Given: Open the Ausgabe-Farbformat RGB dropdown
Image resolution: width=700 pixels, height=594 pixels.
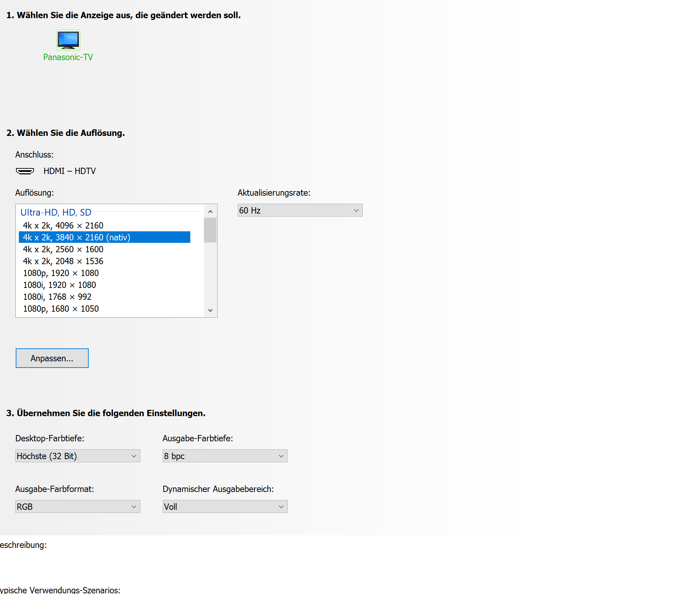Looking at the screenshot, I should (x=78, y=507).
